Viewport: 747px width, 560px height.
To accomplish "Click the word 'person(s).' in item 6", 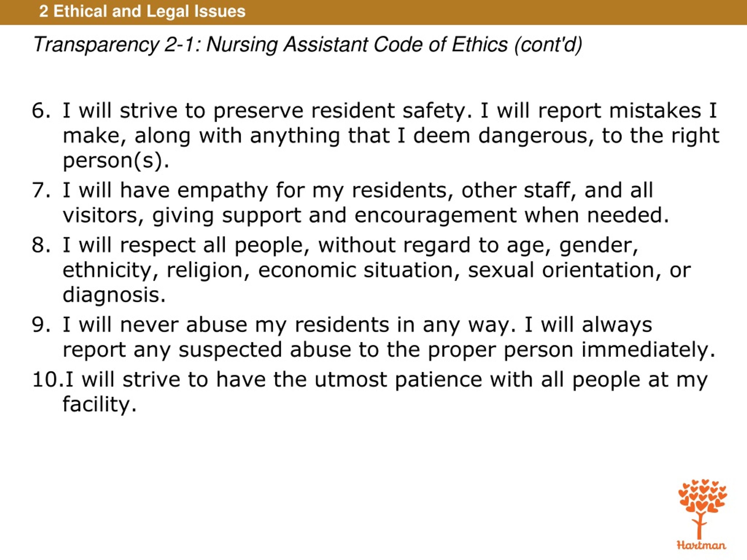I will pos(116,161).
